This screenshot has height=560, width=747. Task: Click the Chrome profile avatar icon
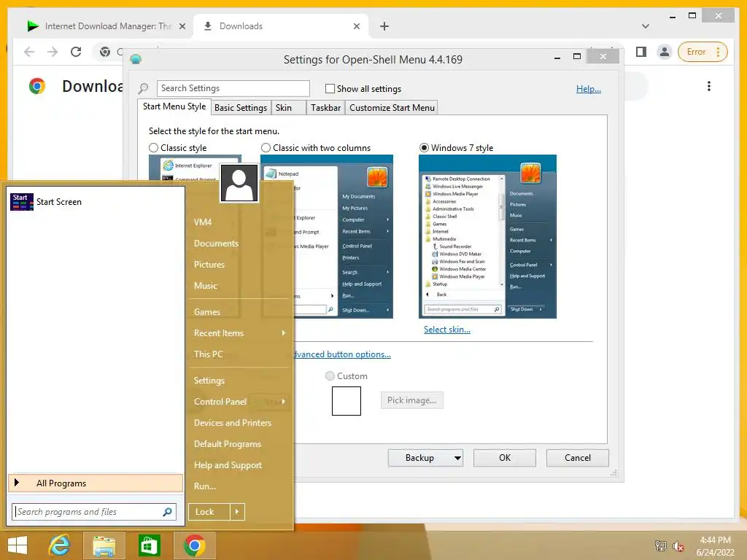[x=664, y=52]
